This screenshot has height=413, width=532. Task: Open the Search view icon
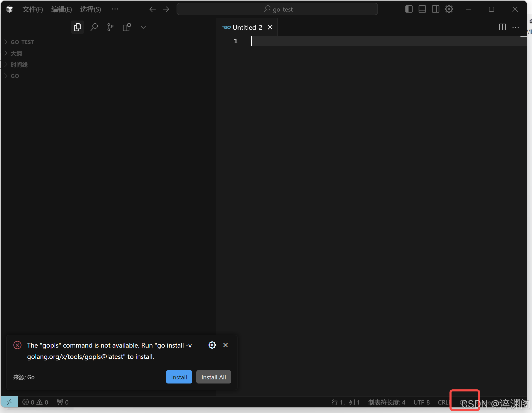click(x=94, y=27)
